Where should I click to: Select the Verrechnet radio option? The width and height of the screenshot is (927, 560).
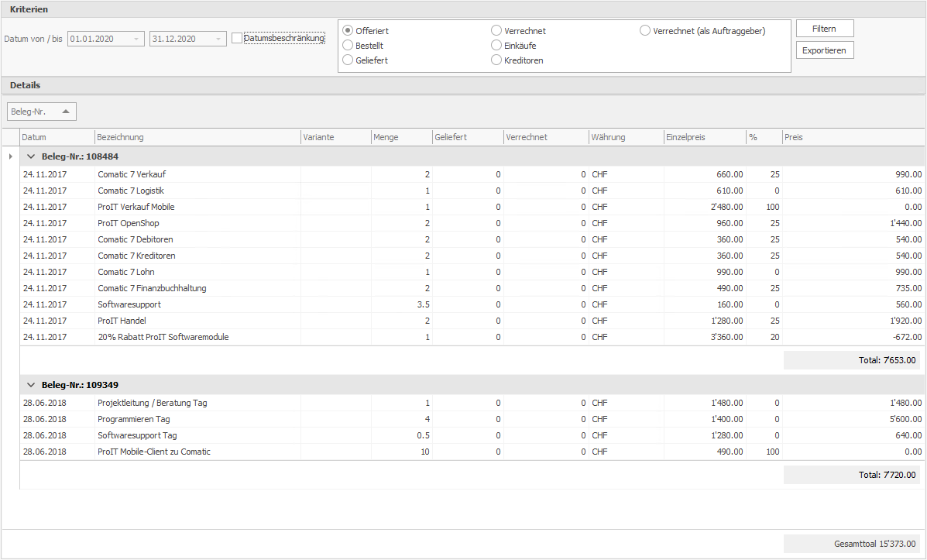[x=497, y=31]
